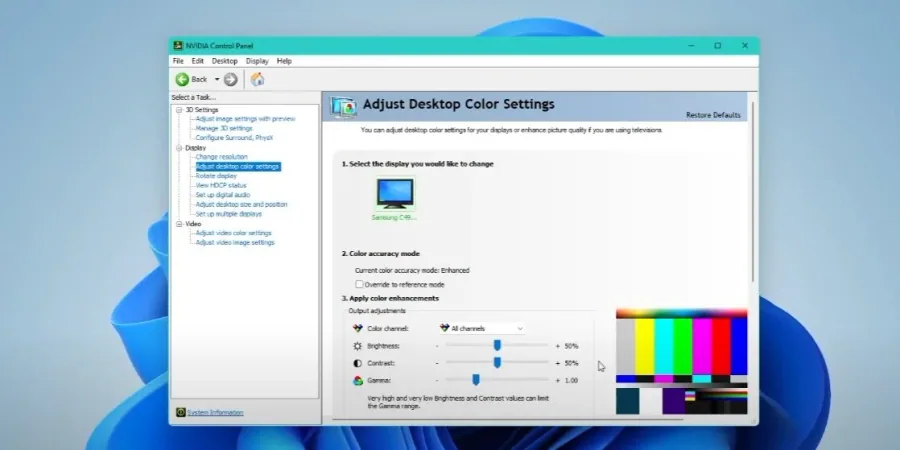Screen dimensions: 900x450
Task: Decrease Brightness with the minus sign
Action: coord(437,346)
